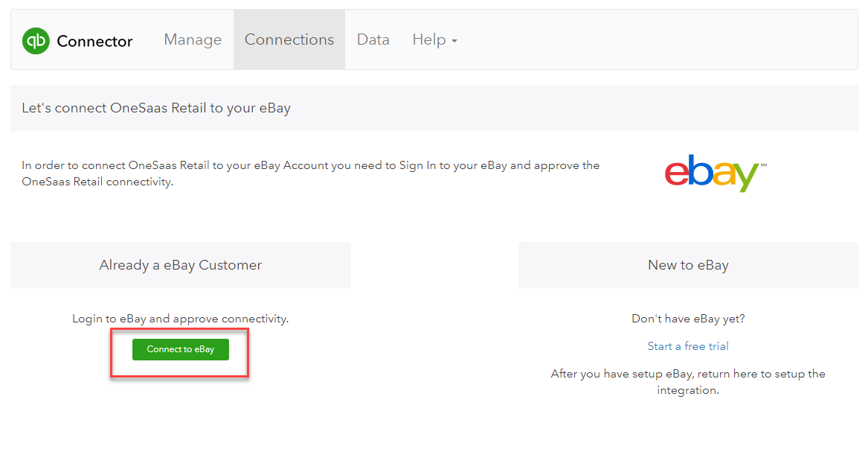This screenshot has width=868, height=449.
Task: Click the QuickBooks logo icon
Action: coord(36,41)
